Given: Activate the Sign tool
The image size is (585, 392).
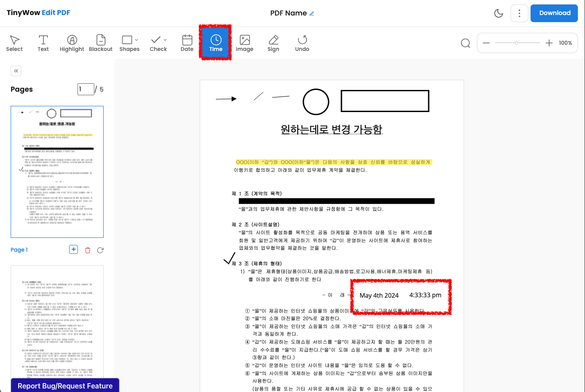Looking at the screenshot, I should 273,43.
